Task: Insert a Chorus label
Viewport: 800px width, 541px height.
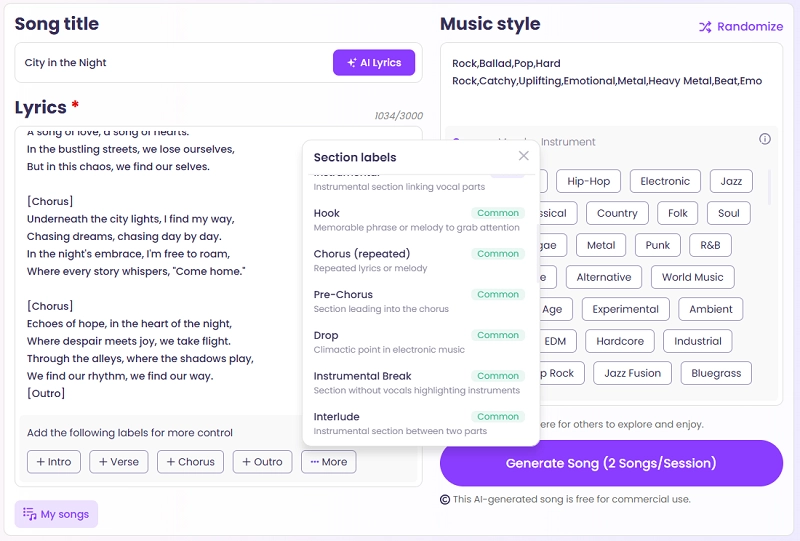Action: click(x=189, y=462)
